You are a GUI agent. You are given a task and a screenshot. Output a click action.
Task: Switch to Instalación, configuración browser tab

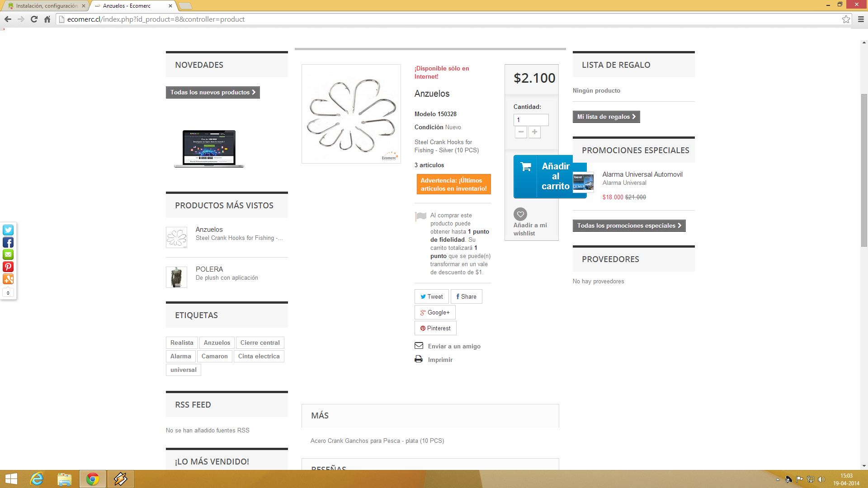pos(46,6)
